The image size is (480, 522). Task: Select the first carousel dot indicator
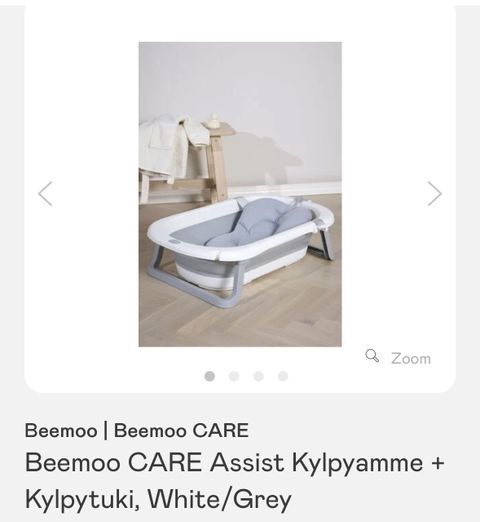tap(209, 376)
